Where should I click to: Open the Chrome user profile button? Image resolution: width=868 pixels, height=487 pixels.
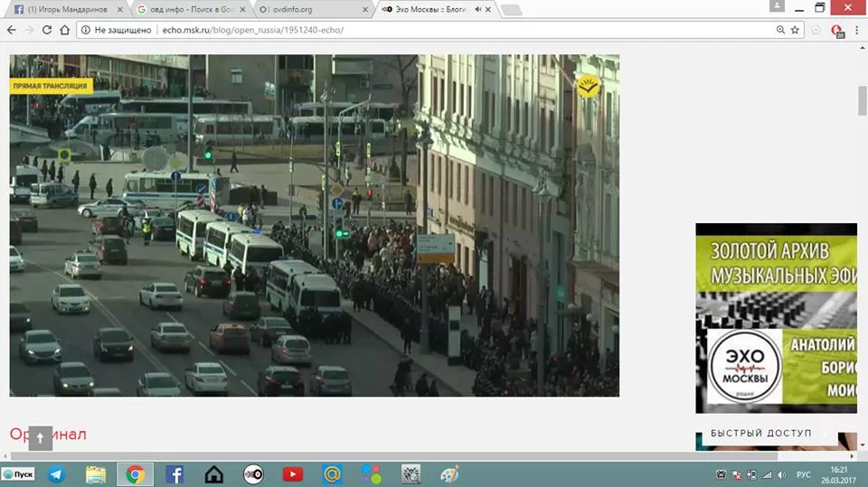[x=777, y=6]
